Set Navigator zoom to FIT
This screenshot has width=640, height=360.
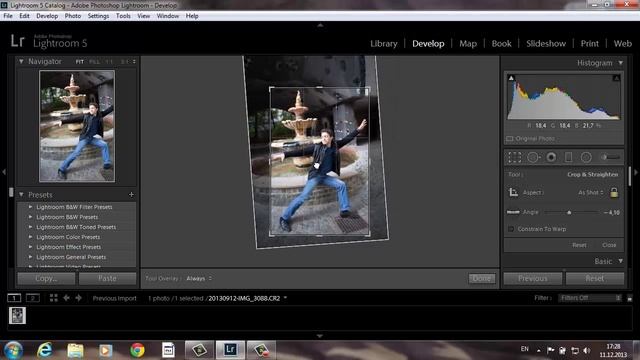80,62
